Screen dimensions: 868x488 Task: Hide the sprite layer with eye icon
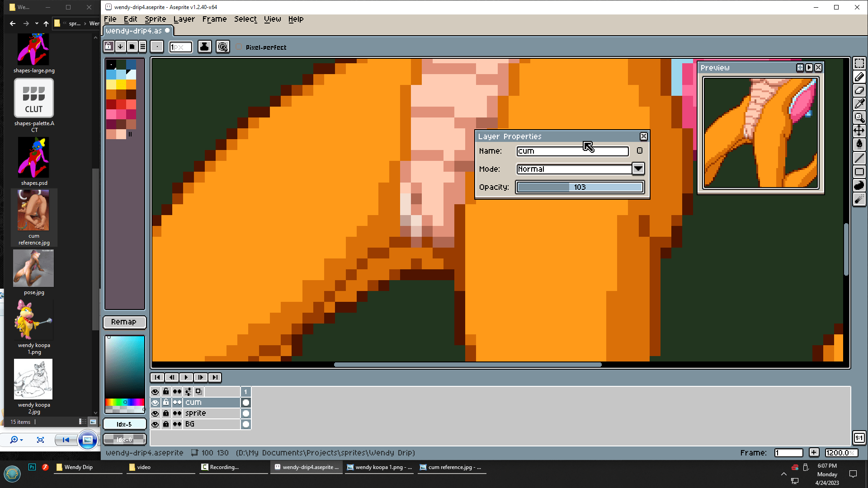click(x=155, y=413)
